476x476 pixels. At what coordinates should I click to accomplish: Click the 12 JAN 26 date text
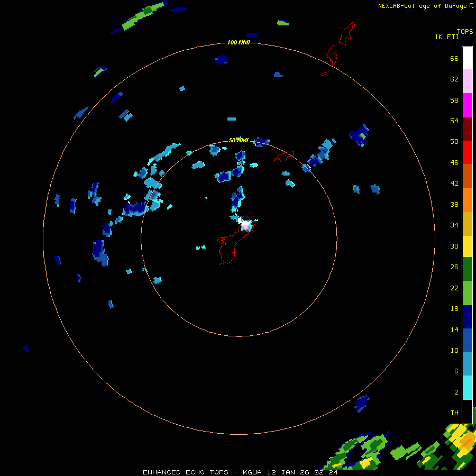[288, 472]
